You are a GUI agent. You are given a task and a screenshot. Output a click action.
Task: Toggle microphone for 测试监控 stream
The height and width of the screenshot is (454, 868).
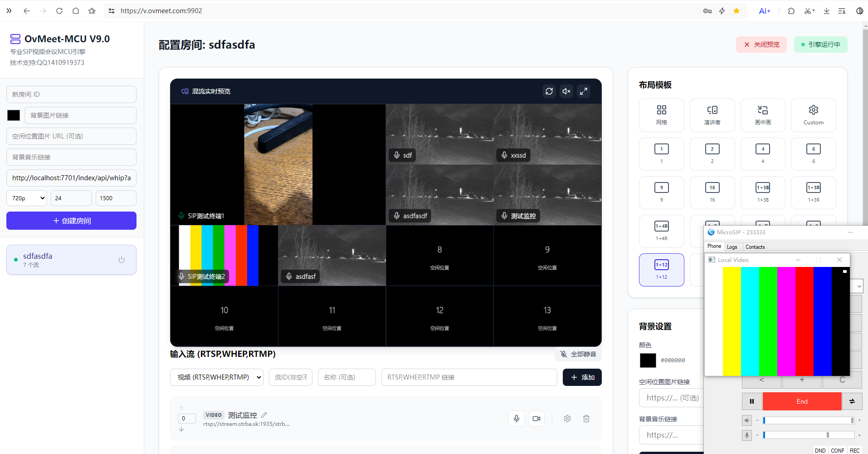click(x=517, y=419)
